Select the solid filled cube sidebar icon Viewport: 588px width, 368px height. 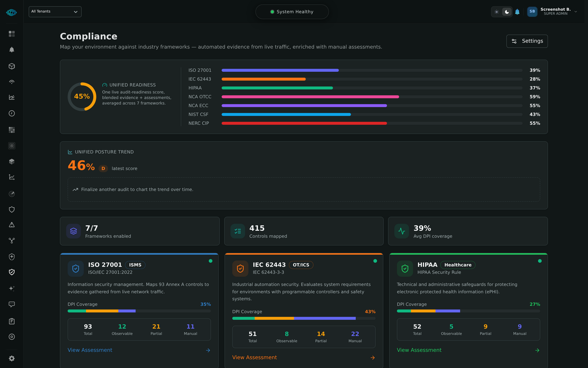[12, 162]
